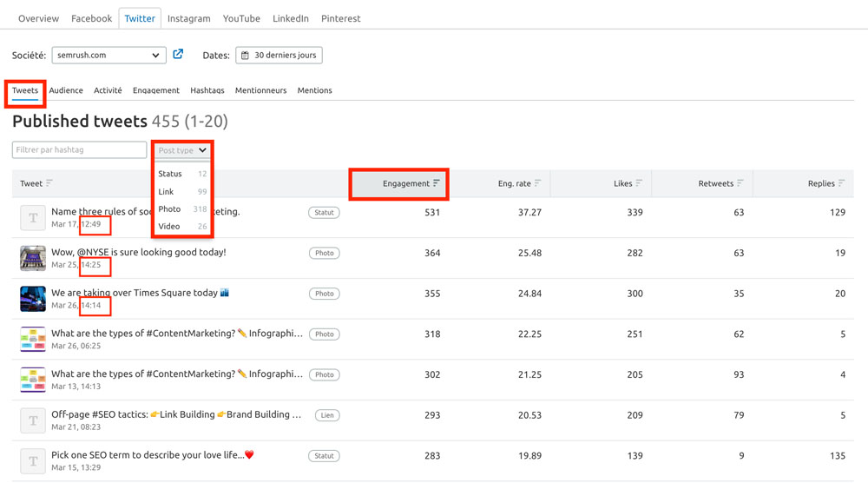Image resolution: width=868 pixels, height=483 pixels.
Task: Click text icon for Off-page #SEO tweet
Action: 33,420
